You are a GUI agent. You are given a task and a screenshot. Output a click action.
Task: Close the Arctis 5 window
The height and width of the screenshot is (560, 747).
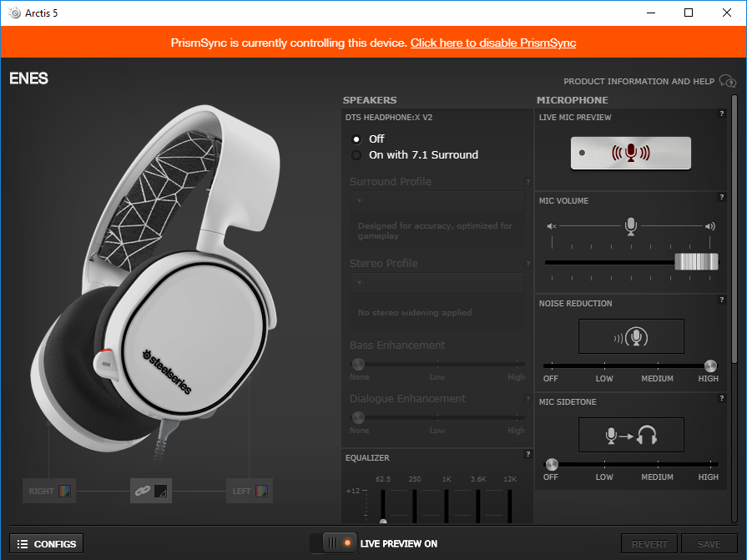(726, 13)
